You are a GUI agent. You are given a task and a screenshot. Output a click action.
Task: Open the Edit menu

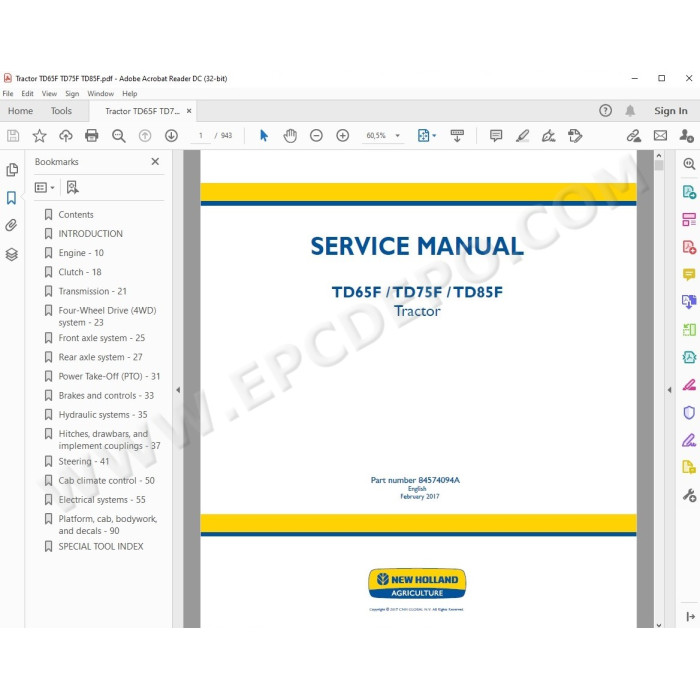pos(27,94)
